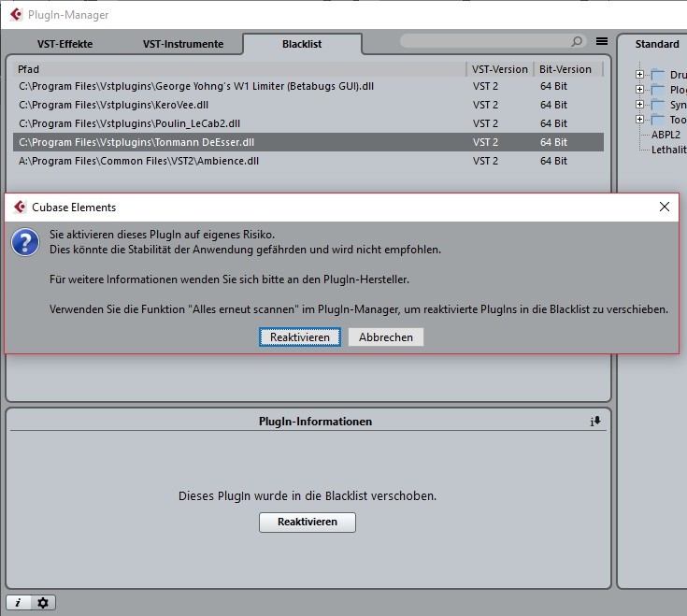The image size is (687, 616).
Task: Select the George Yohng's W1 Limiter row
Action: [x=308, y=86]
